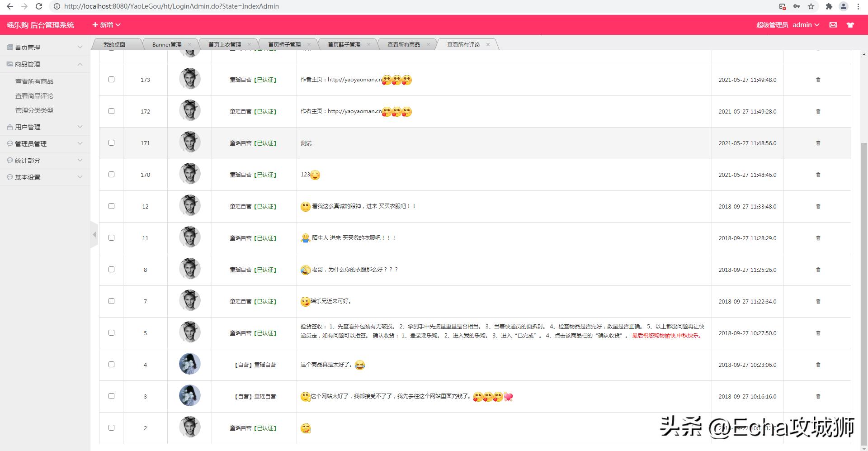
Task: Open 查看所有商品 from the sidebar
Action: coord(34,81)
